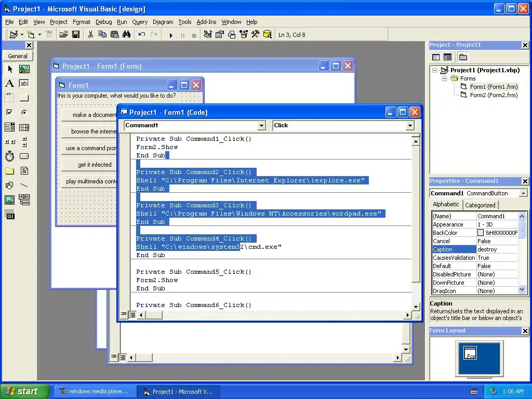Select the DirListBox folder control tool
Screen dimensions: 532x399
[10, 170]
